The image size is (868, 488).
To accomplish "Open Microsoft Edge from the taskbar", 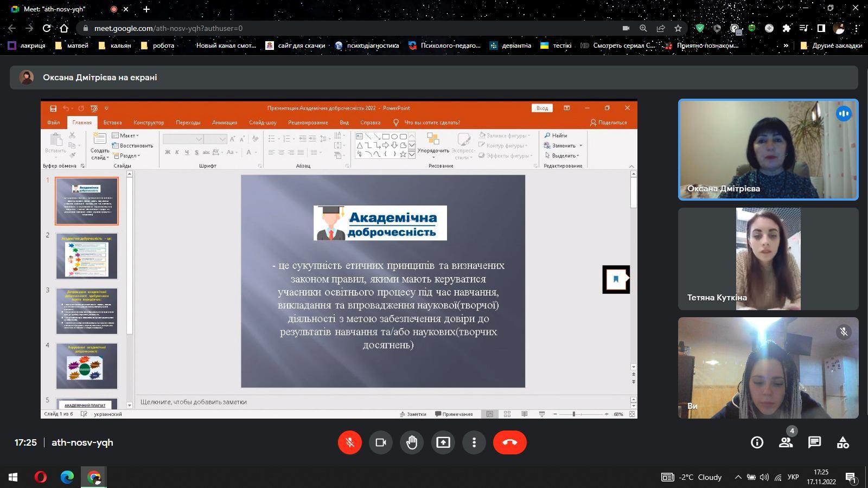I will pyautogui.click(x=67, y=477).
